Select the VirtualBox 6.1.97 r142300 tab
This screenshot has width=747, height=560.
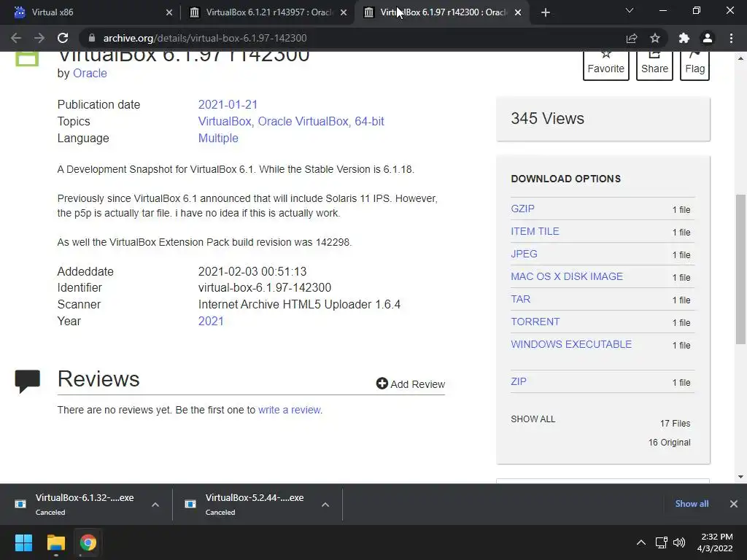[x=441, y=12]
